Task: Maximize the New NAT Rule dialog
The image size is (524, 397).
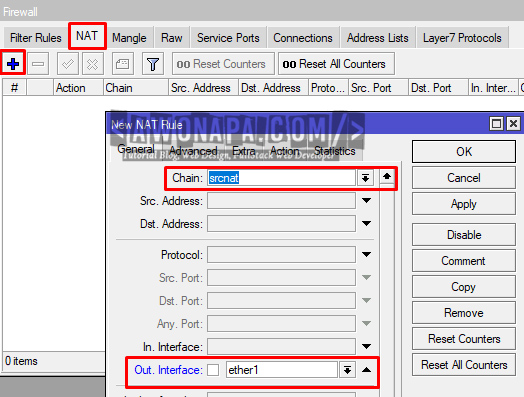Action: pos(496,124)
